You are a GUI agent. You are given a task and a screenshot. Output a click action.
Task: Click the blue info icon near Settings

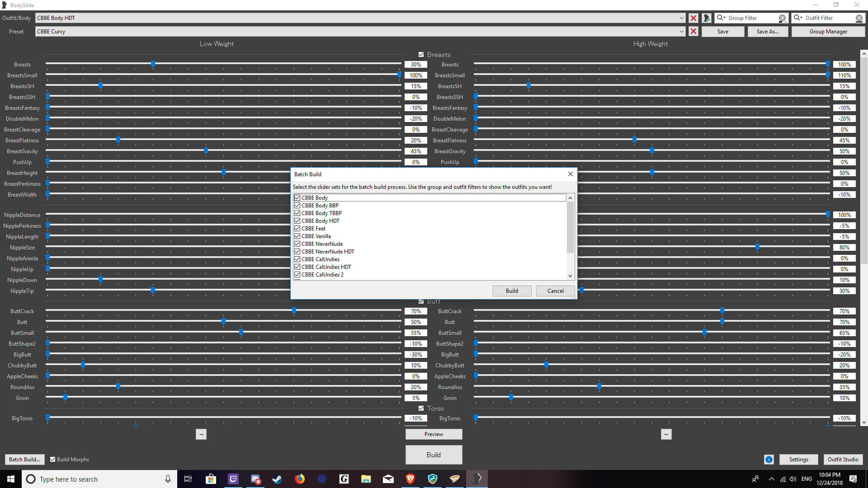769,460
